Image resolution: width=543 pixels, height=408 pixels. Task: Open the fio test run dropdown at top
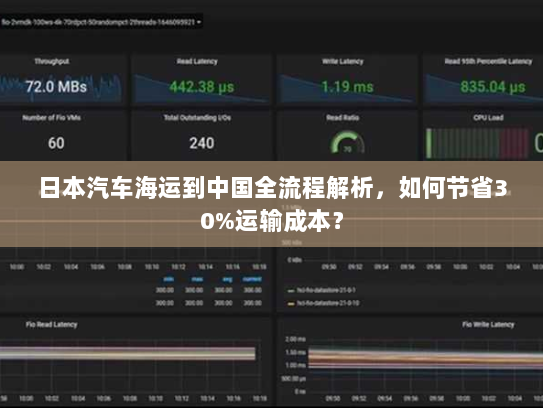point(100,22)
